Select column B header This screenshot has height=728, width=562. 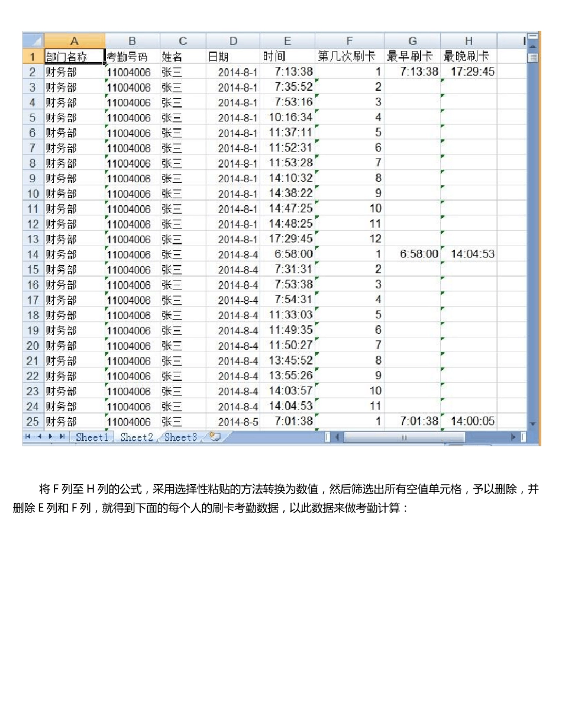coord(132,41)
